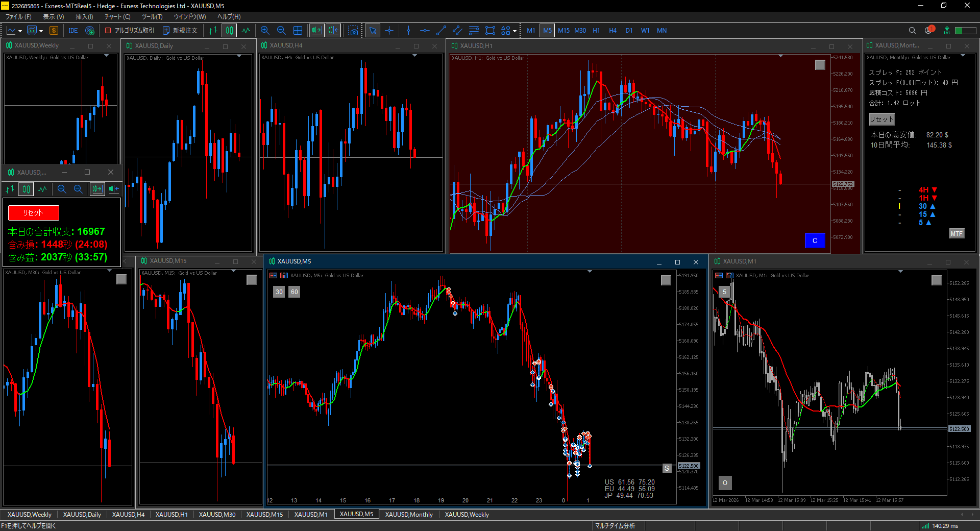Expand the objects shapes dropdown arrow

(x=514, y=31)
